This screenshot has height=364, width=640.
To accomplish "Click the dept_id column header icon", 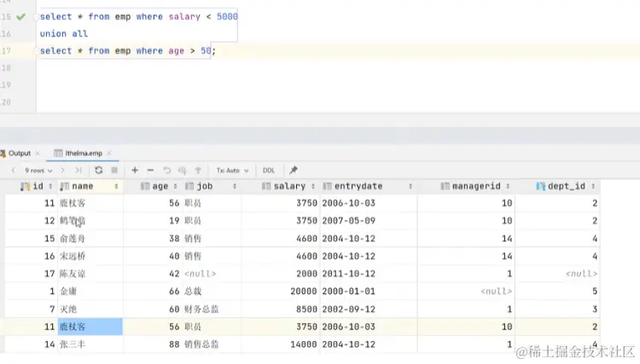I will coord(540,187).
